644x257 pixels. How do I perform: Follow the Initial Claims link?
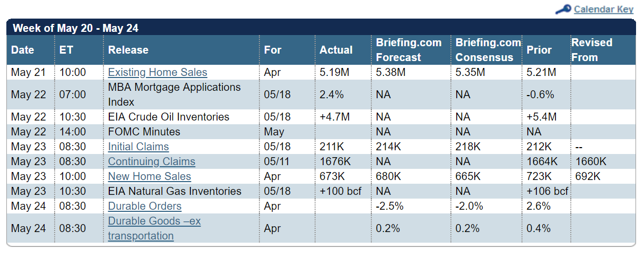[138, 147]
